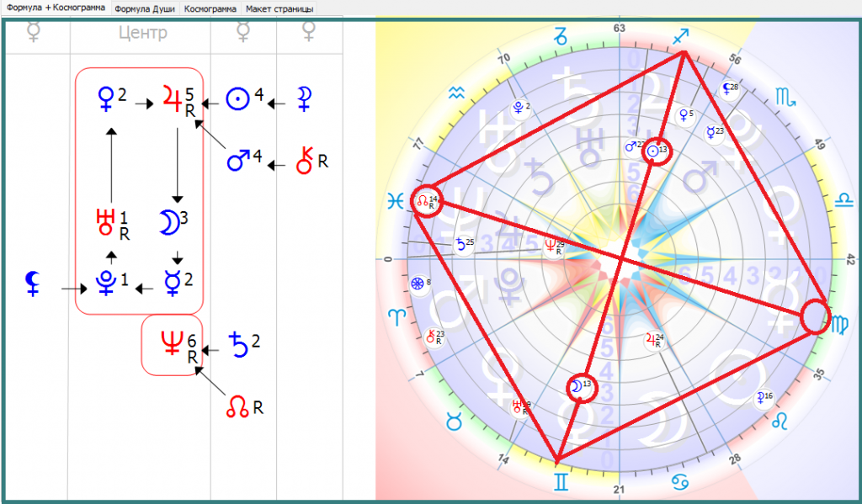The image size is (862, 504).
Task: Open the Макет страницы tab
Action: [x=279, y=8]
